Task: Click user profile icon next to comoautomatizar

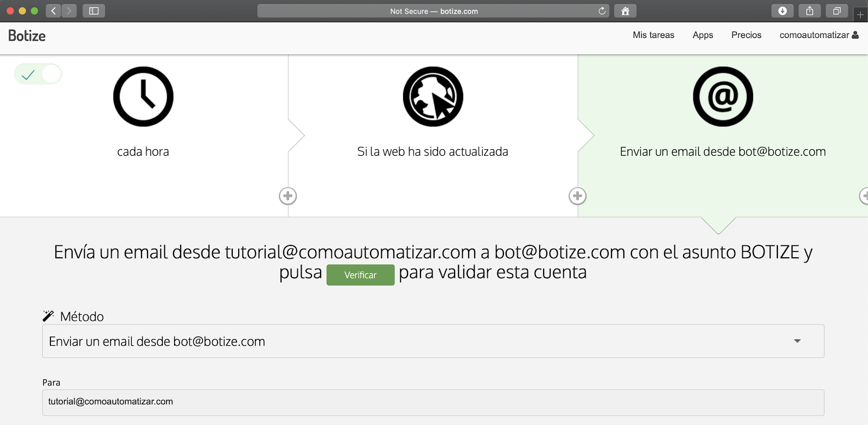Action: pyautogui.click(x=856, y=35)
